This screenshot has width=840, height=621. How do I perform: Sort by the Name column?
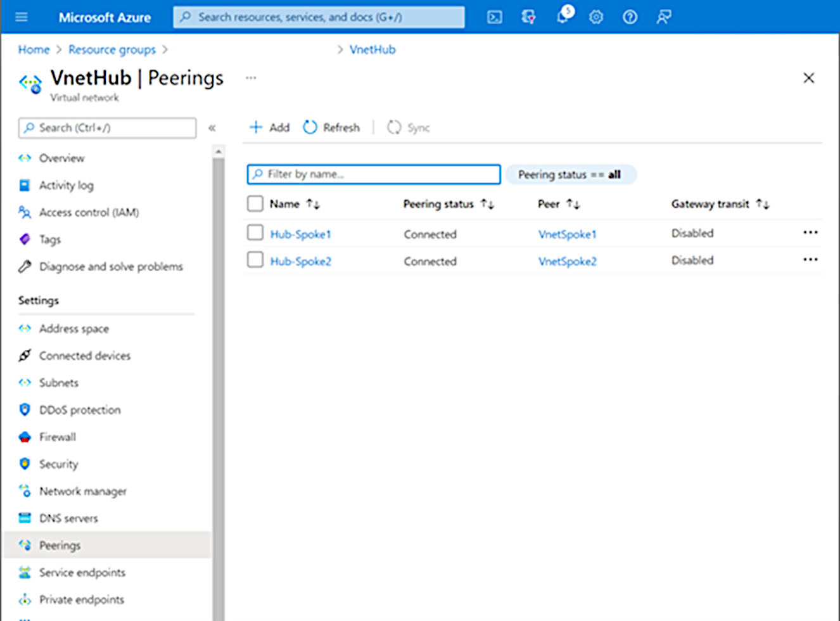(x=295, y=204)
